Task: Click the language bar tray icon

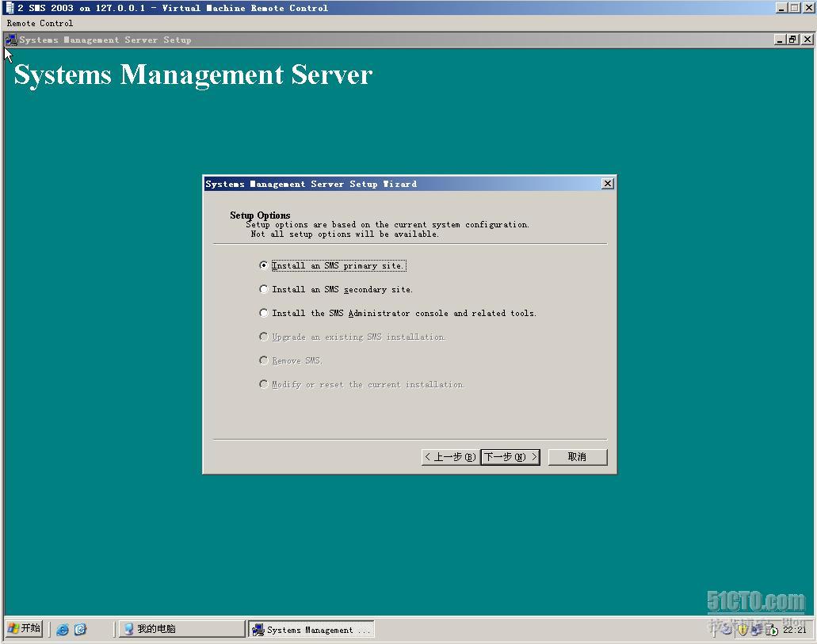Action: tap(727, 630)
